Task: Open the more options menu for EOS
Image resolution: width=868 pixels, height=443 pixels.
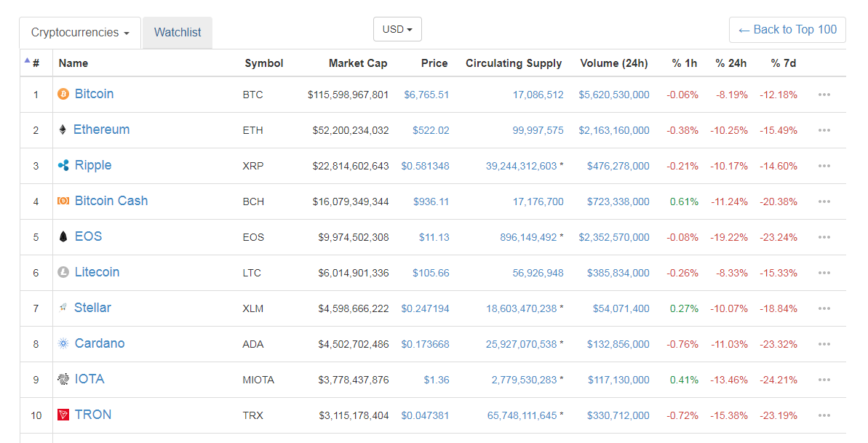Action: [824, 237]
